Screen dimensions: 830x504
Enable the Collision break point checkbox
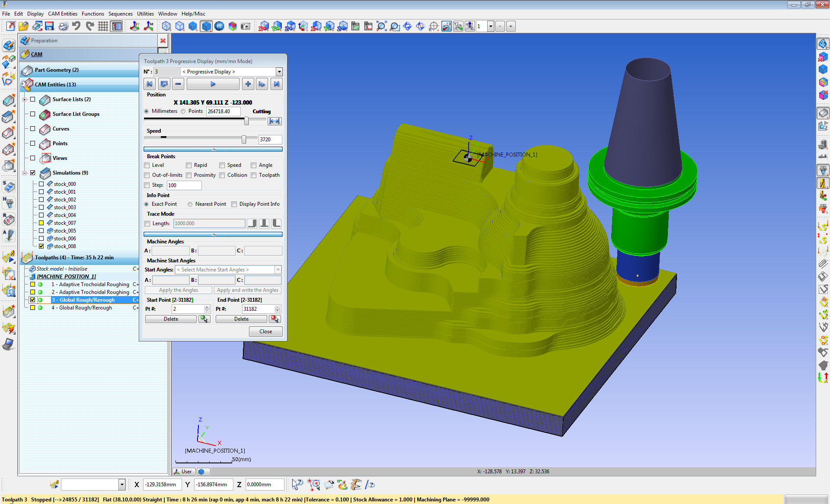(222, 175)
